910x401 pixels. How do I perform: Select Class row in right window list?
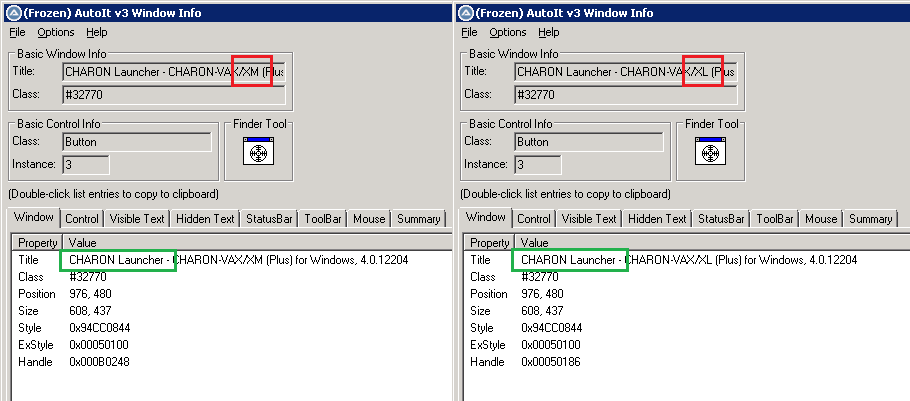tap(687, 277)
